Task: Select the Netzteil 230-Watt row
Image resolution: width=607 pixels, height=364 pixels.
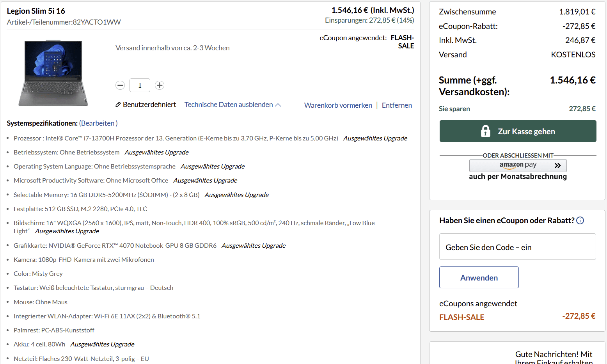Action: (81, 359)
